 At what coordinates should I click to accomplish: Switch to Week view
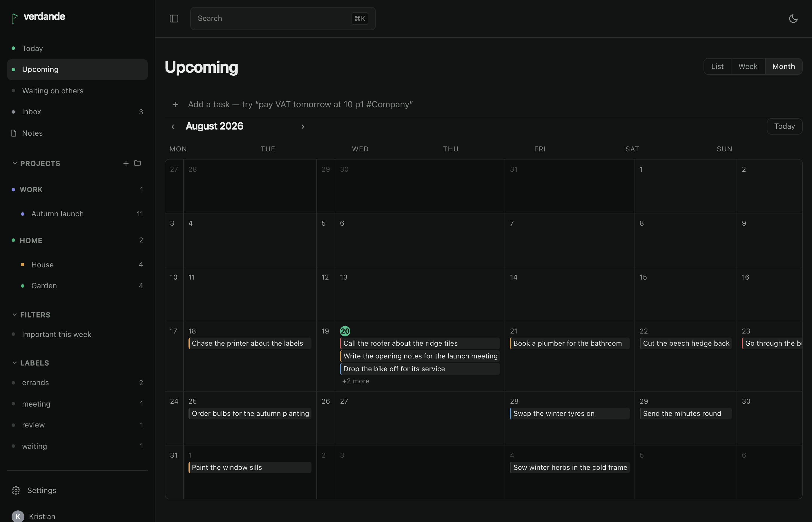coord(748,66)
